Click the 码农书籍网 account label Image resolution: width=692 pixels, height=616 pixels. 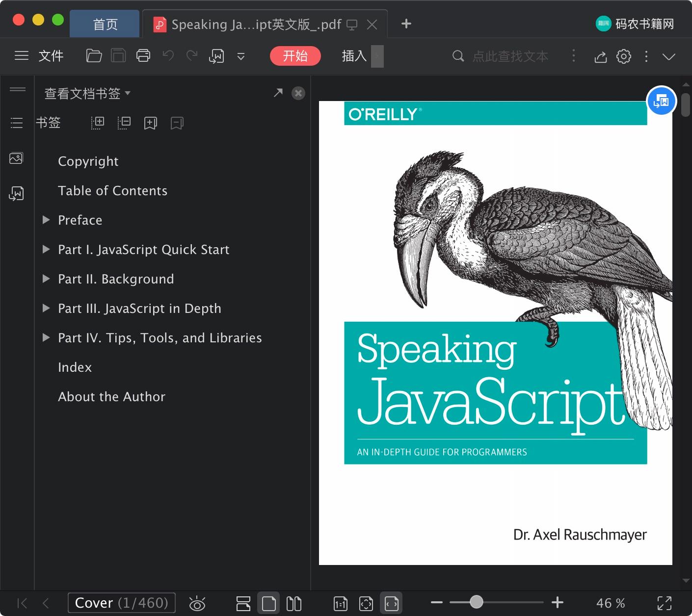coord(645,24)
